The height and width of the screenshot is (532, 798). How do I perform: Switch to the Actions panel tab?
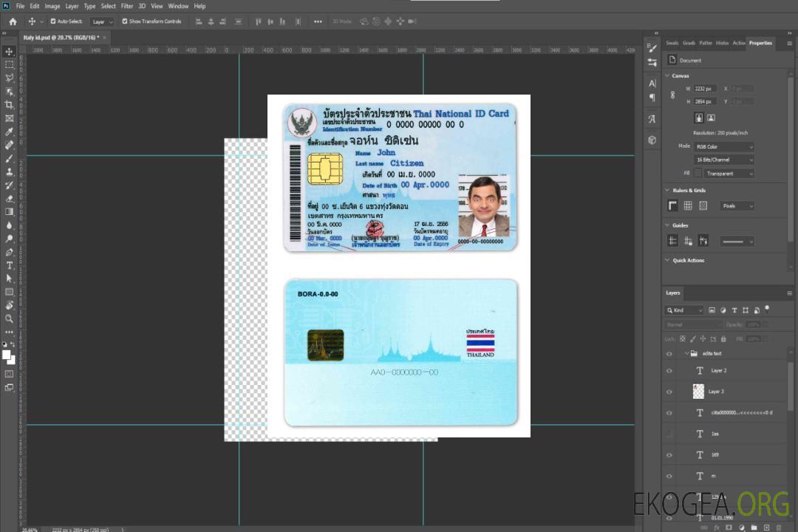click(x=738, y=44)
